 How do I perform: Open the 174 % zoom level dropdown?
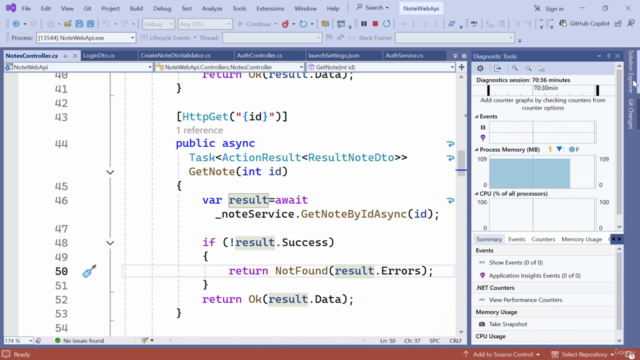coord(18,340)
